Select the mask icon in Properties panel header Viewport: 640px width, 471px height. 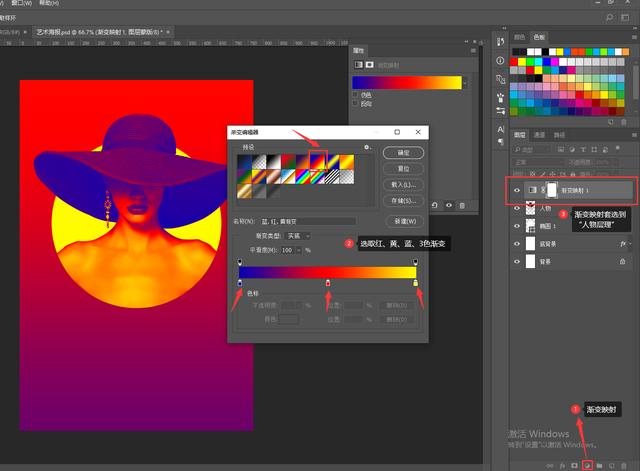click(x=369, y=64)
